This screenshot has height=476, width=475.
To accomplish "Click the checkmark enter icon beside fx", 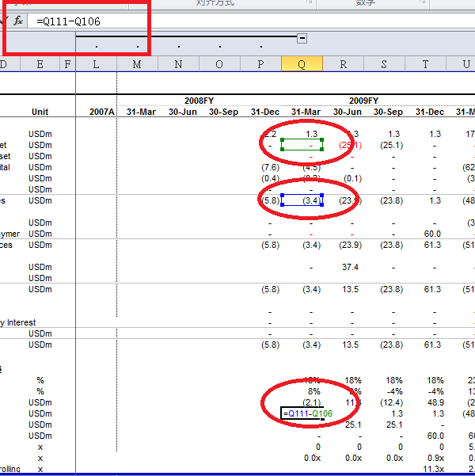I will [x=4, y=21].
